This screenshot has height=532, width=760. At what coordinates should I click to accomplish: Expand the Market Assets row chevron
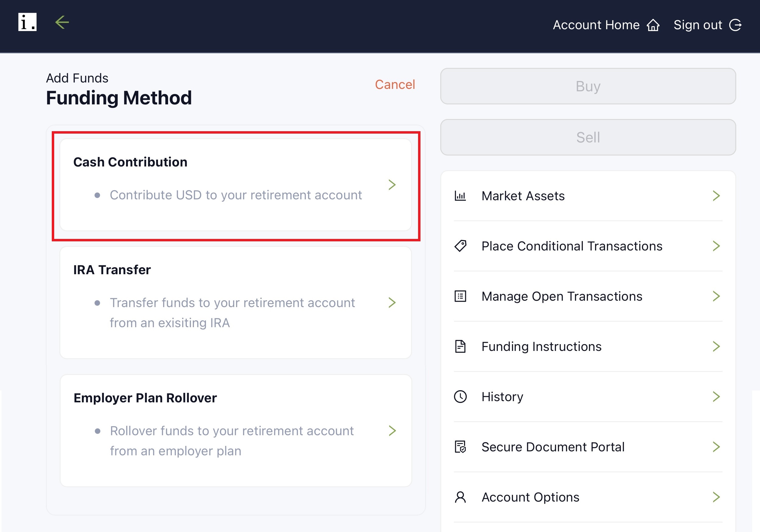click(x=717, y=196)
